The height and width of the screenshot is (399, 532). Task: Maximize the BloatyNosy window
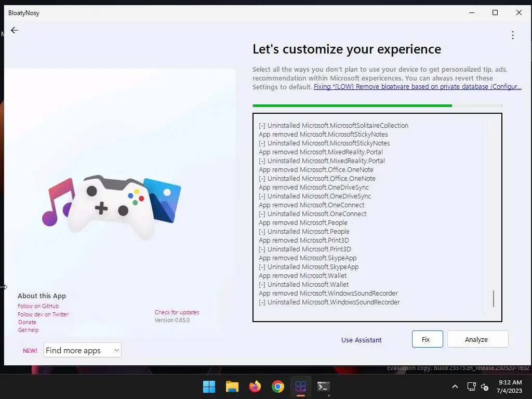(x=495, y=12)
